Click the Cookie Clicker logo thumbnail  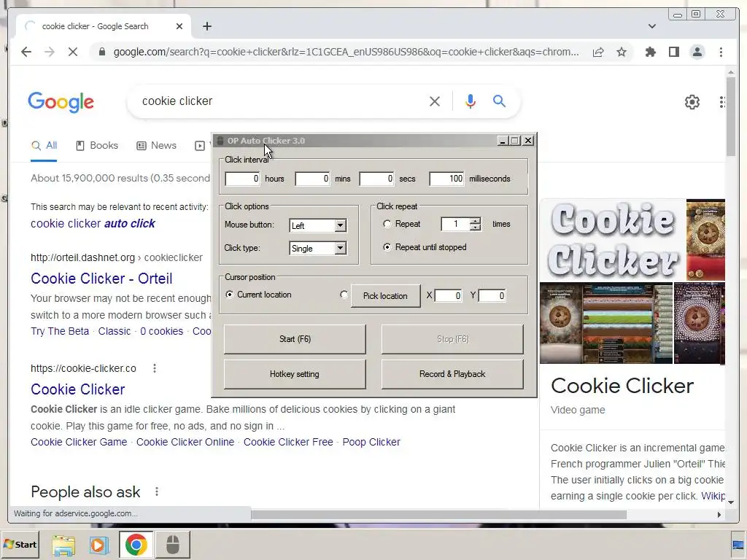pyautogui.click(x=612, y=240)
